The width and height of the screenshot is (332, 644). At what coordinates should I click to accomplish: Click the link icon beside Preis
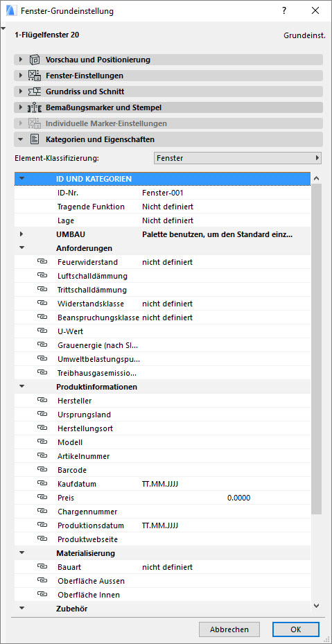click(x=42, y=497)
